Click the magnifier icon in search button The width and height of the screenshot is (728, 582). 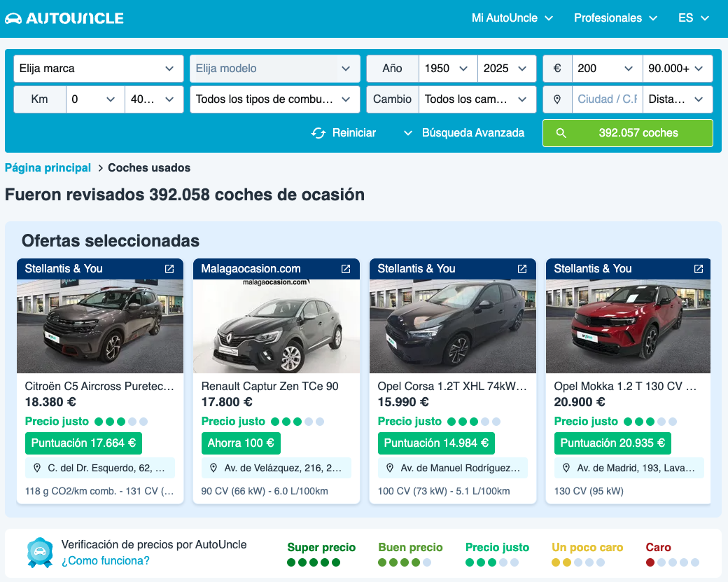(x=561, y=133)
